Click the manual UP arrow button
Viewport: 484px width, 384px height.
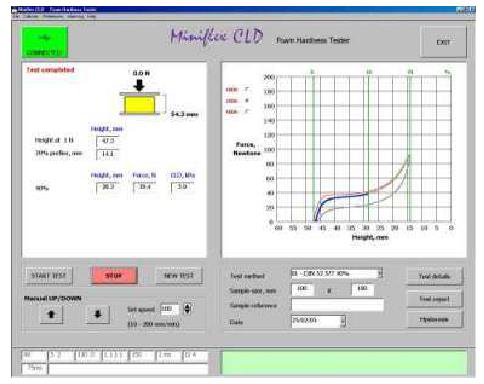(x=51, y=314)
